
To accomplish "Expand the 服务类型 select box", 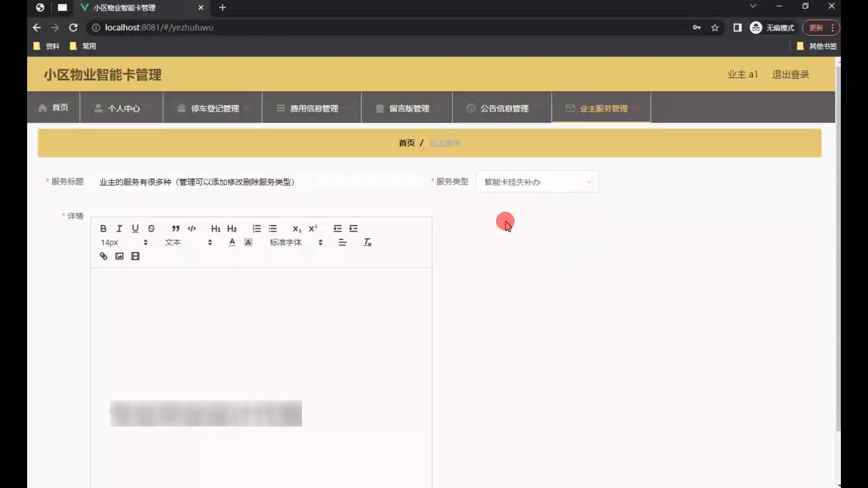I will pos(537,182).
